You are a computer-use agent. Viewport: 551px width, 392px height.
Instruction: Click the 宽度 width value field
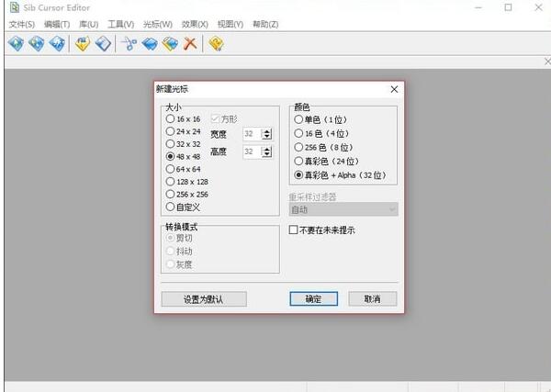click(x=253, y=134)
